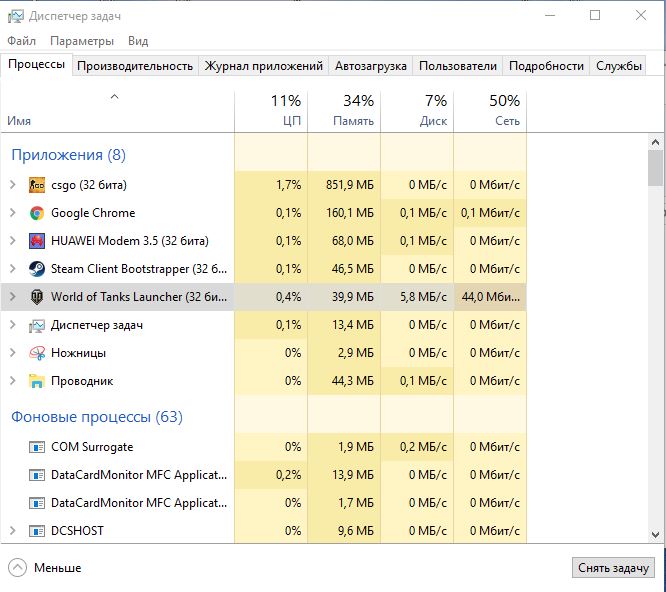This screenshot has width=666, height=592.
Task: Click the Проводник folder icon
Action: coord(37,381)
